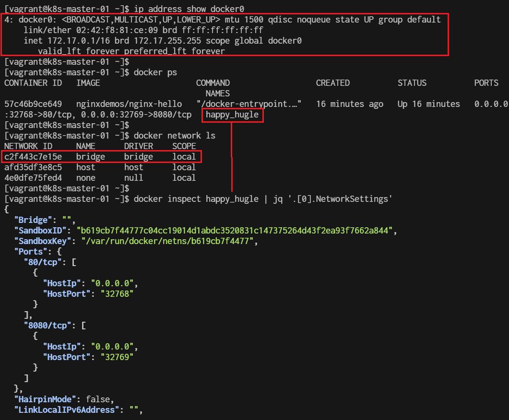Click the CONTAINER ID column header

(33, 83)
